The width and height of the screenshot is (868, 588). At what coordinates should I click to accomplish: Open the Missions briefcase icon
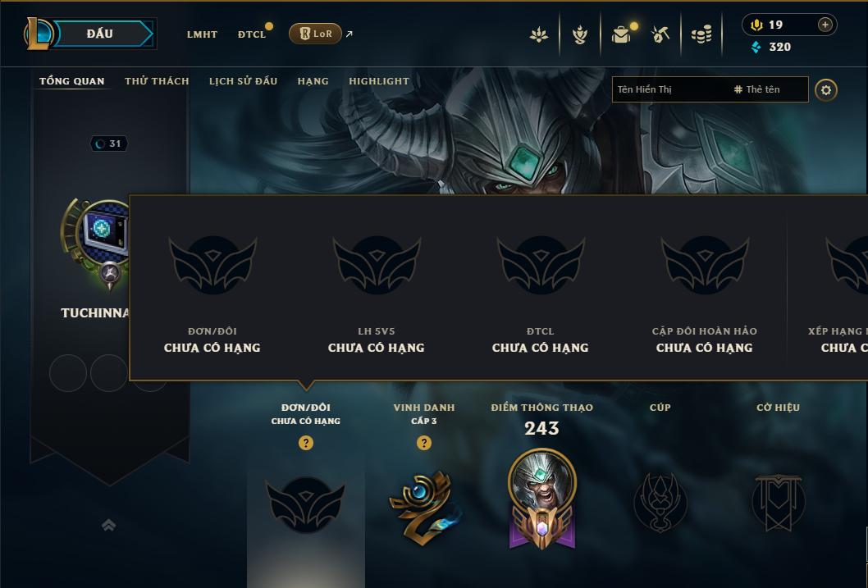pyautogui.click(x=622, y=35)
